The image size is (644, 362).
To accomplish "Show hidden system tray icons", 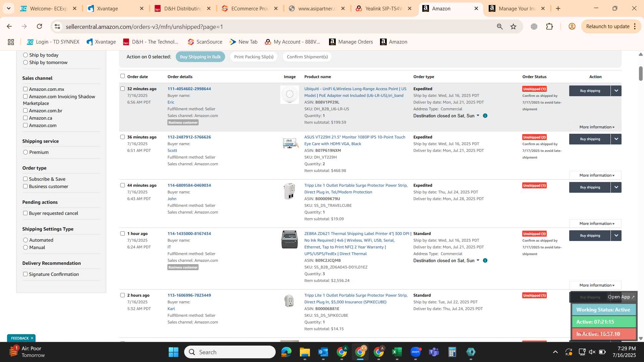I will coord(555,352).
